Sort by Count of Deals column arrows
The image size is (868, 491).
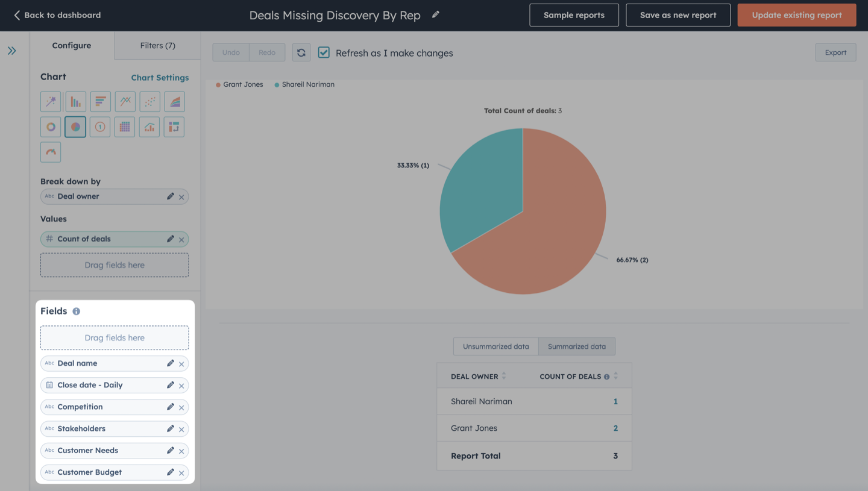[x=615, y=376]
